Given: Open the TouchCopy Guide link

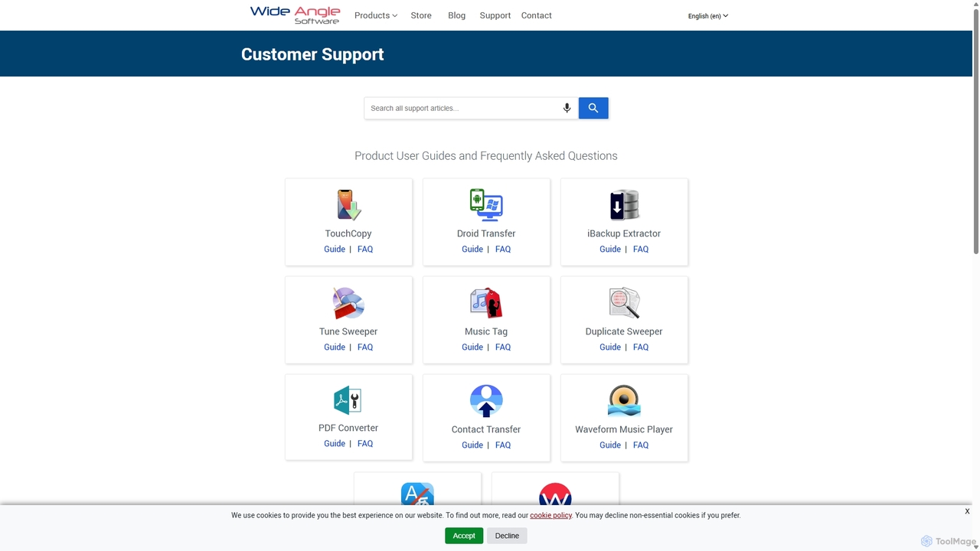Looking at the screenshot, I should 335,249.
